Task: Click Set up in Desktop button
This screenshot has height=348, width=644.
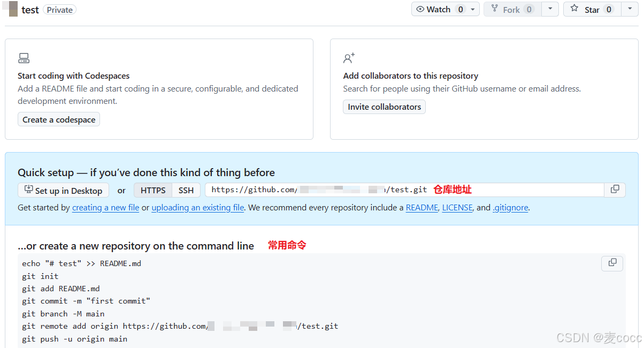Action: click(63, 190)
